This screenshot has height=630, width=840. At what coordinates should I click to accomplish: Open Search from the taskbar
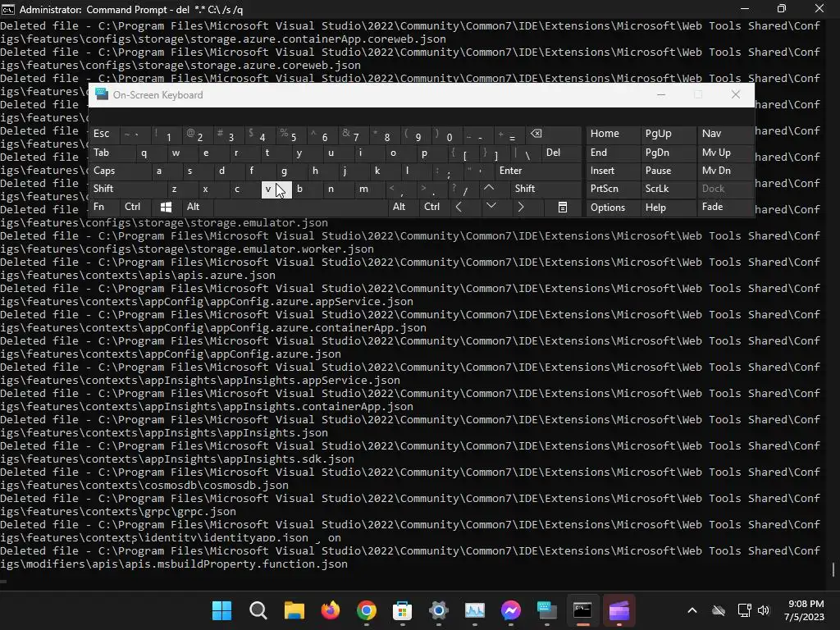click(258, 610)
